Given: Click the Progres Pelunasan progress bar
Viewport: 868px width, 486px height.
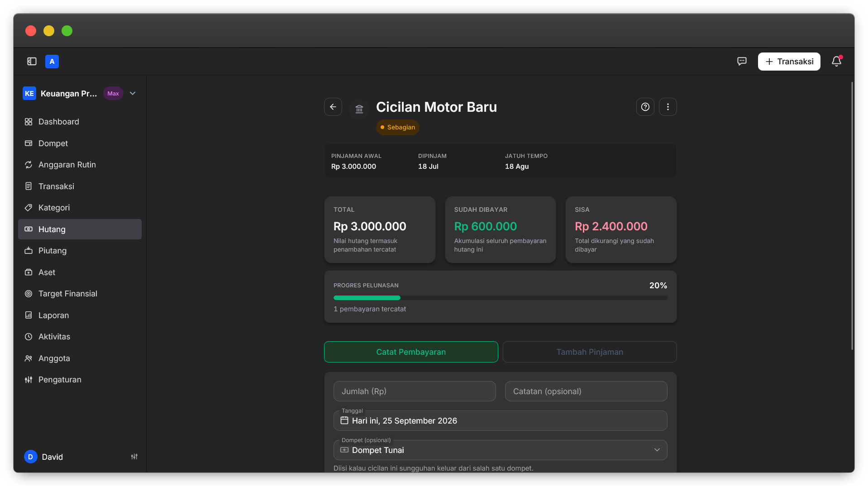Looking at the screenshot, I should click(500, 298).
